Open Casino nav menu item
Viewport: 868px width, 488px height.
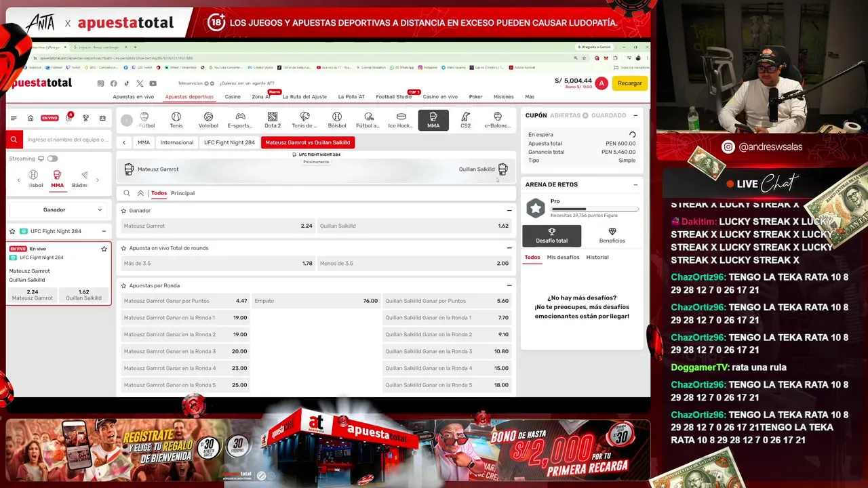tap(233, 97)
